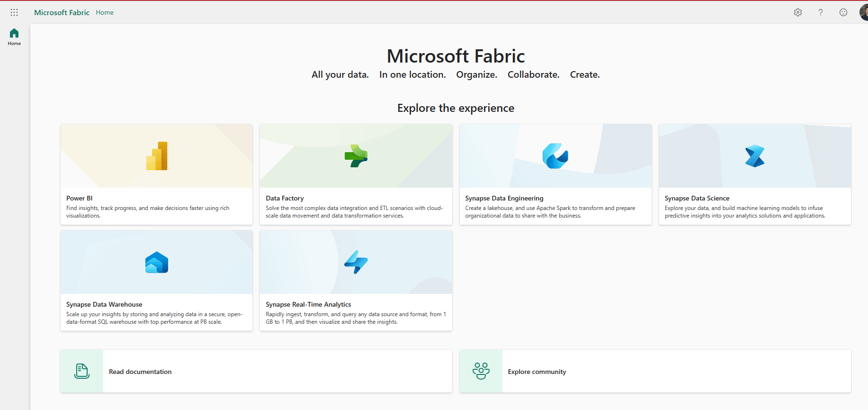The height and width of the screenshot is (410, 868).
Task: Click the Read documentation page icon
Action: point(82,371)
